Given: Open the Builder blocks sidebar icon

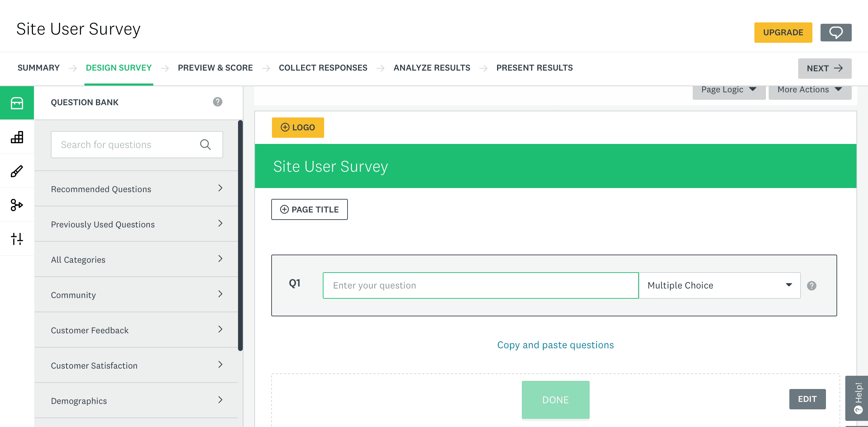Looking at the screenshot, I should coord(17,137).
